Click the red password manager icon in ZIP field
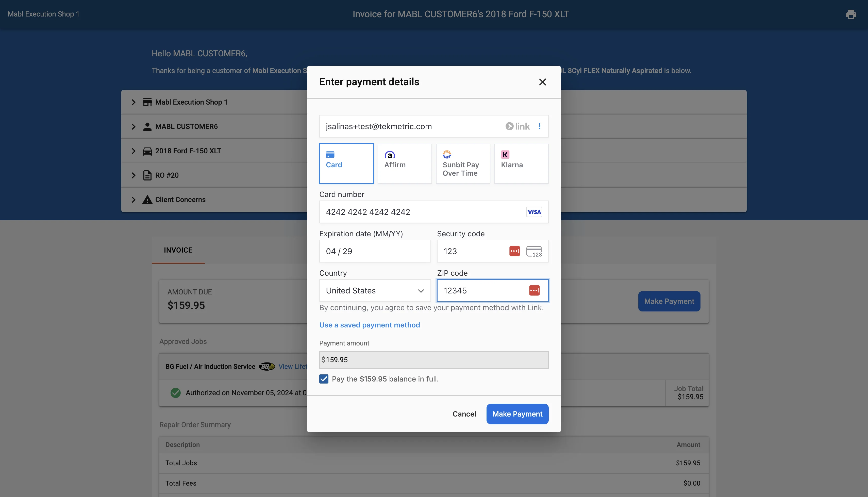Screen dimensions: 868x497 (x=534, y=290)
